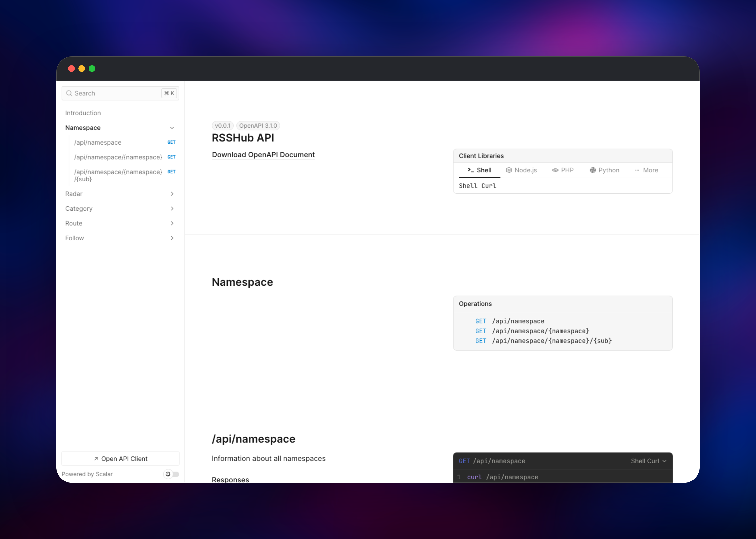Screen dimensions: 756x539
Task: Click the RSSHub API title
Action: [243, 138]
